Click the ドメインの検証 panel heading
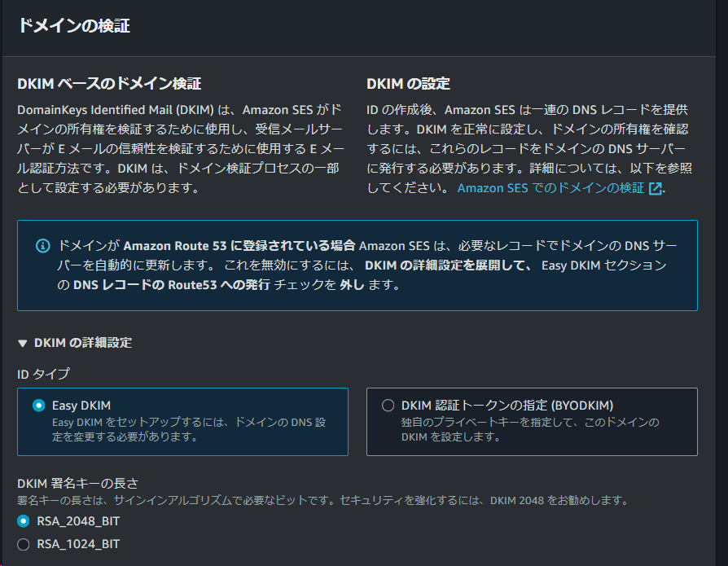 74,25
